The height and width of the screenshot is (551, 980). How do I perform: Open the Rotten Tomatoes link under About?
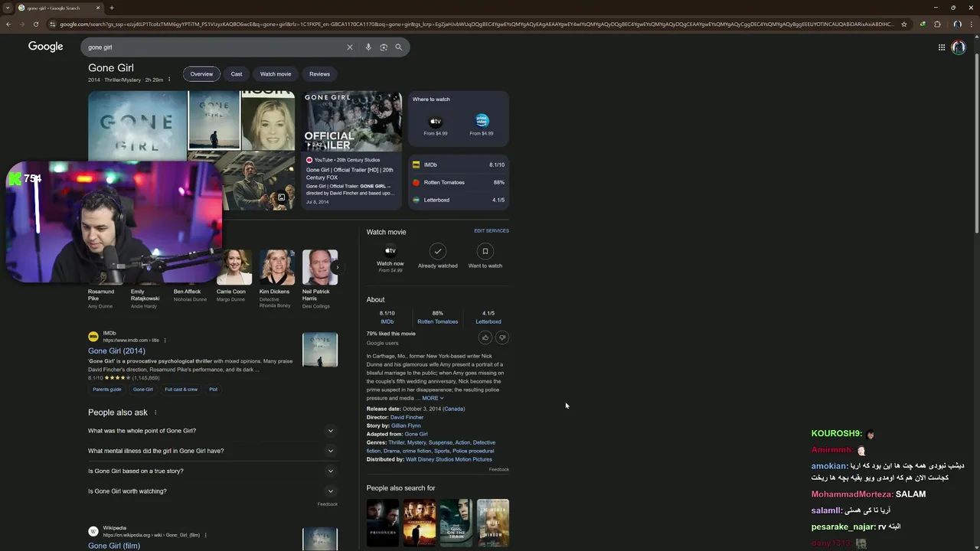pos(438,321)
